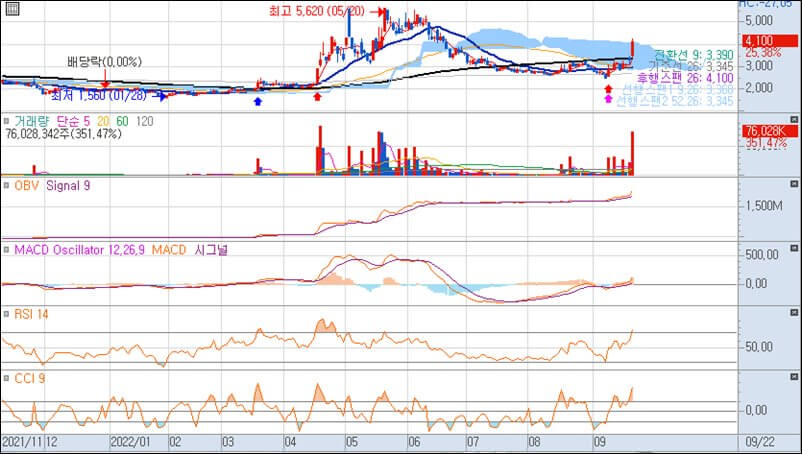Click the 2022/01 date label
This screenshot has height=454, width=802.
pyautogui.click(x=131, y=442)
